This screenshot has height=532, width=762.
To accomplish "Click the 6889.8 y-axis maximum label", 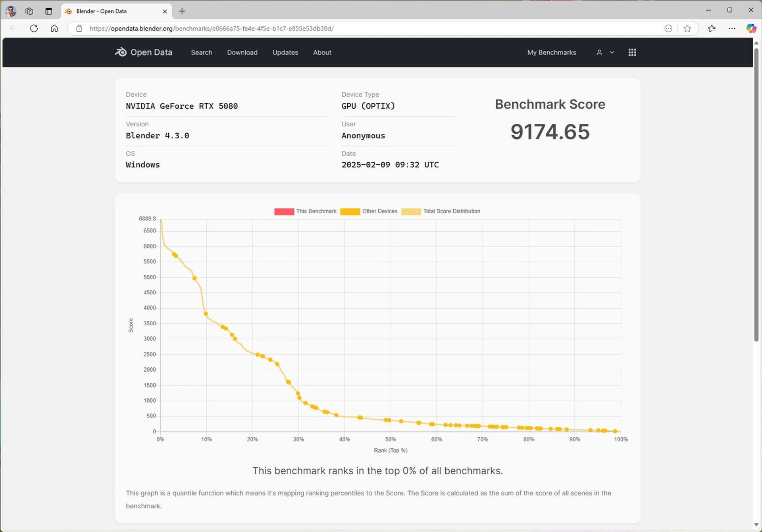I will pos(147,219).
